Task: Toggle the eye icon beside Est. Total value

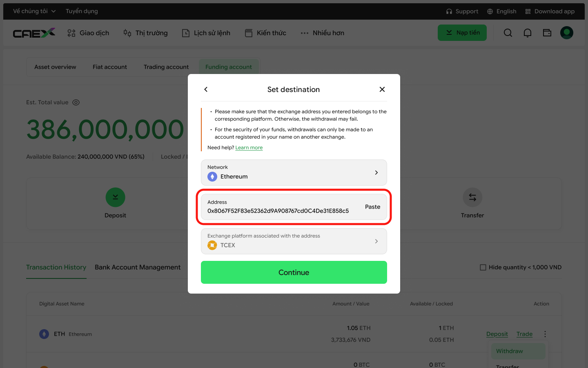Action: tap(76, 103)
